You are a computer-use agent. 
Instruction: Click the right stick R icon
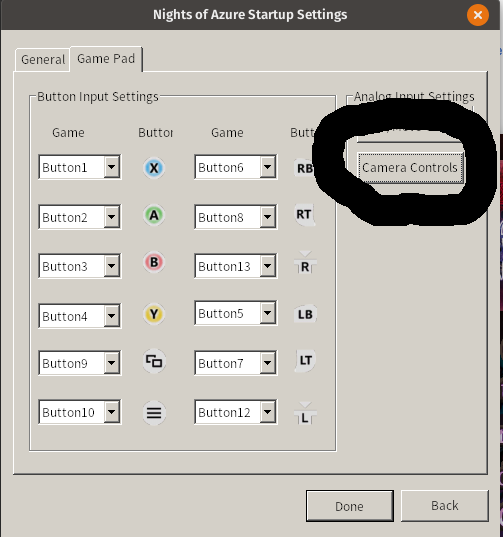pyautogui.click(x=305, y=262)
